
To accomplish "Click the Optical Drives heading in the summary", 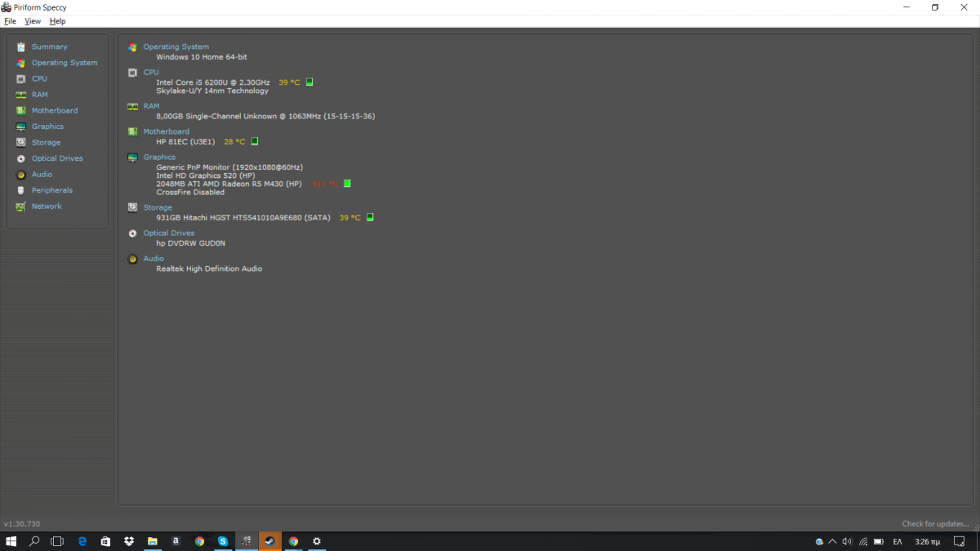I will [x=169, y=233].
